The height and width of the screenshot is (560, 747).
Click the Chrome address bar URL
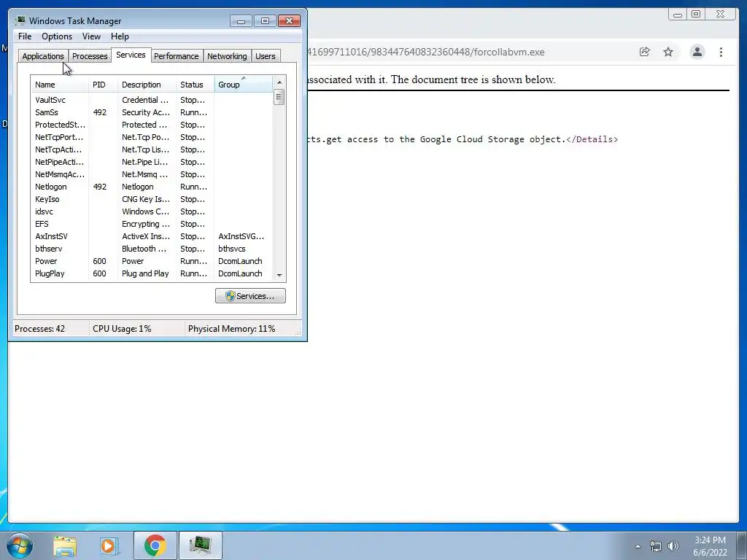coord(426,52)
